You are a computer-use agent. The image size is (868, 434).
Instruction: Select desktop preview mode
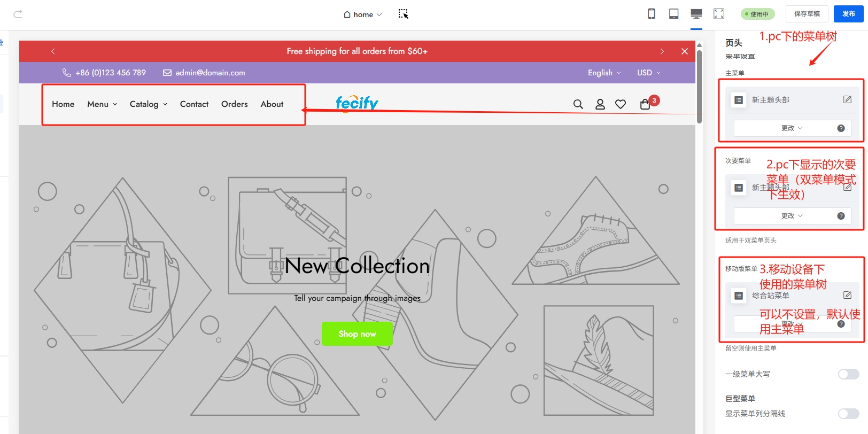pyautogui.click(x=696, y=14)
